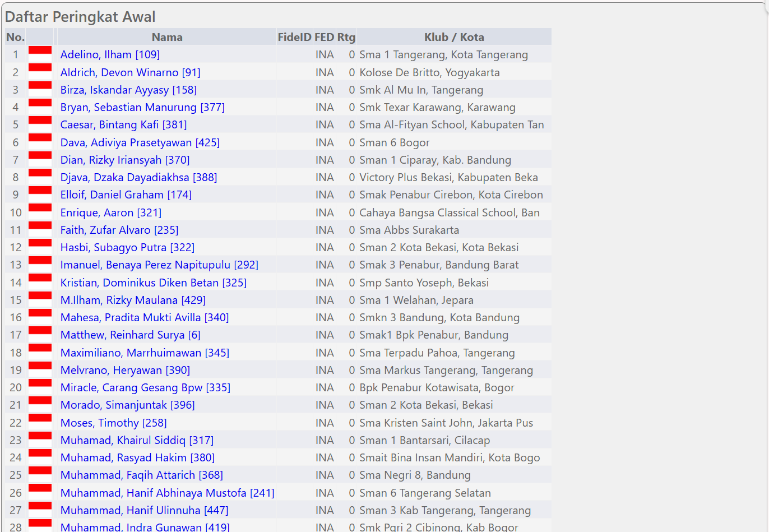This screenshot has width=769, height=532.
Task: Select club cell Sman 6 Bogor
Action: tap(454, 142)
